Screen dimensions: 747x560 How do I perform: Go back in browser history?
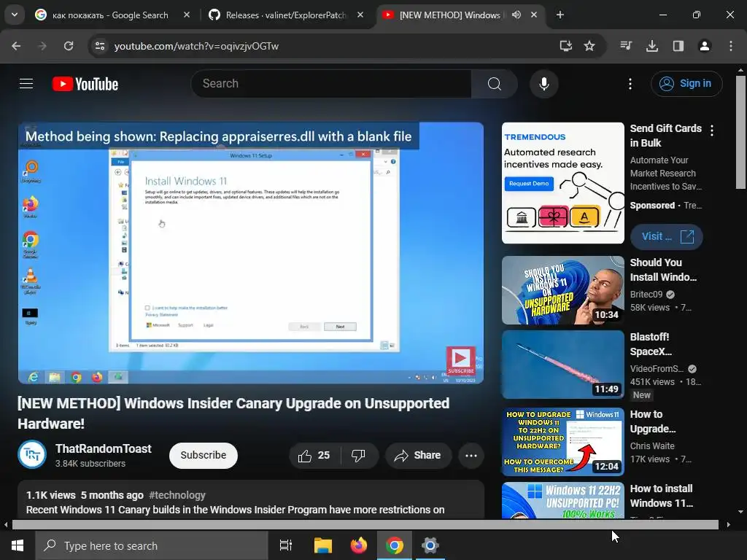click(x=16, y=46)
